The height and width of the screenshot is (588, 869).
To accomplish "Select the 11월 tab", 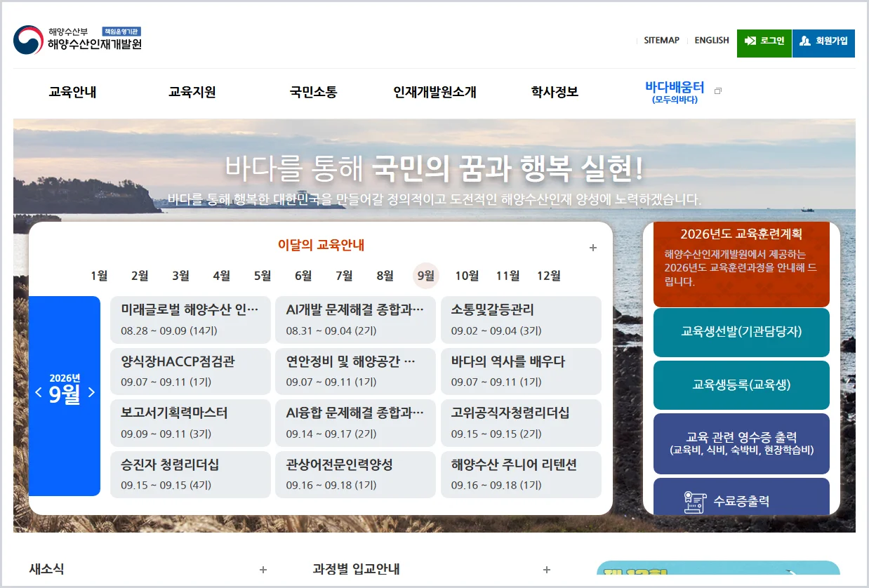I will [508, 276].
